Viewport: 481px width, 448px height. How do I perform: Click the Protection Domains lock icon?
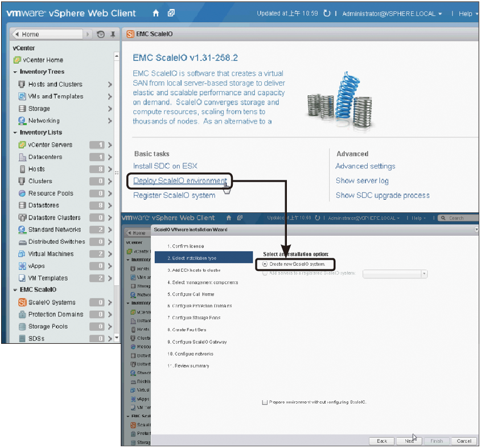[x=22, y=315]
